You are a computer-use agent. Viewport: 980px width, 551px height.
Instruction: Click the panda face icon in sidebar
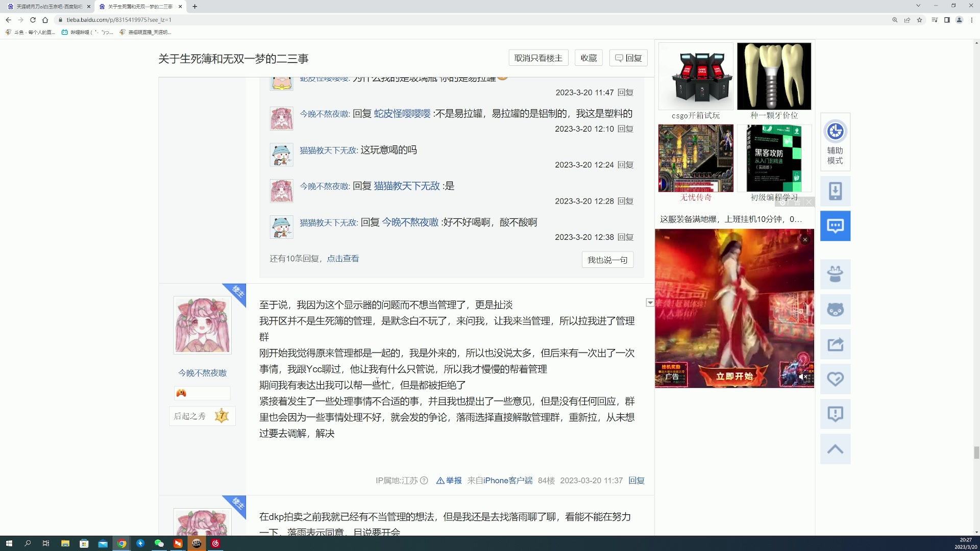[x=836, y=309]
